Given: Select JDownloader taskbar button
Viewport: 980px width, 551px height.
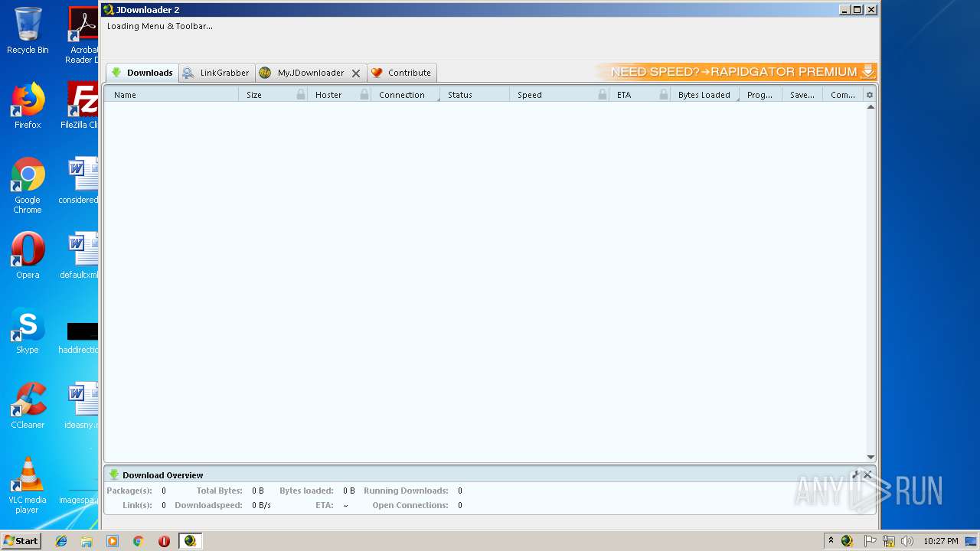Looking at the screenshot, I should (x=190, y=541).
